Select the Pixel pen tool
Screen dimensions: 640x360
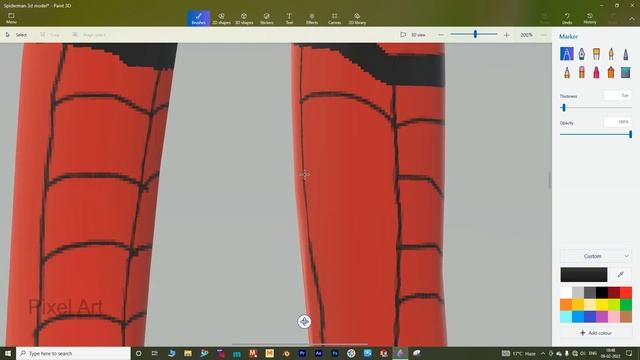[626, 54]
